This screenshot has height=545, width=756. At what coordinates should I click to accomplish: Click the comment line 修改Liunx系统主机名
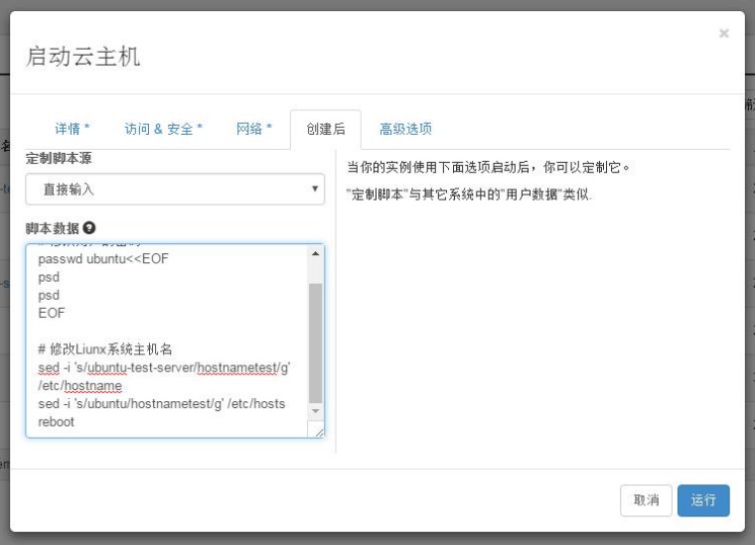pyautogui.click(x=105, y=349)
